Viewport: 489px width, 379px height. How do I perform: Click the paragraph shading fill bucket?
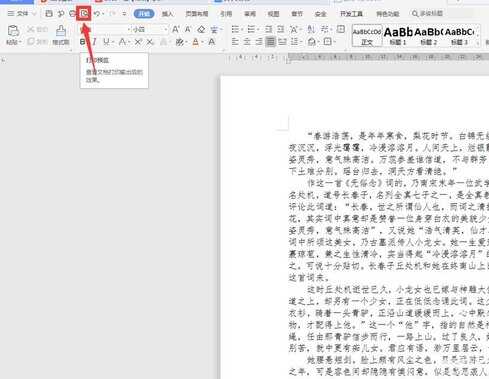[312, 42]
